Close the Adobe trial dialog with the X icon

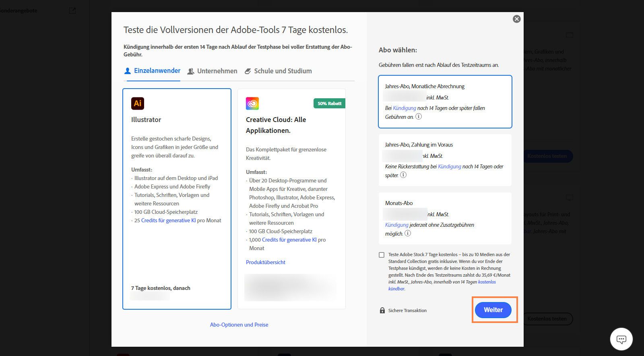pyautogui.click(x=517, y=19)
